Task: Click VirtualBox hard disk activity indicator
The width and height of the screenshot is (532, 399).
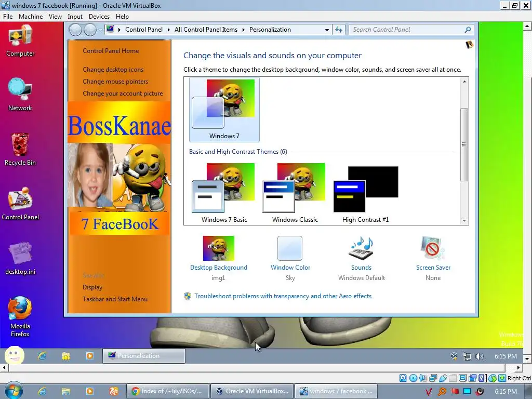Action: tap(403, 378)
